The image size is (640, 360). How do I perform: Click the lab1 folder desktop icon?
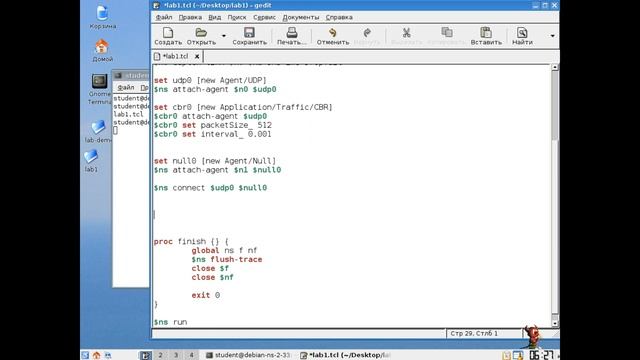pyautogui.click(x=91, y=157)
